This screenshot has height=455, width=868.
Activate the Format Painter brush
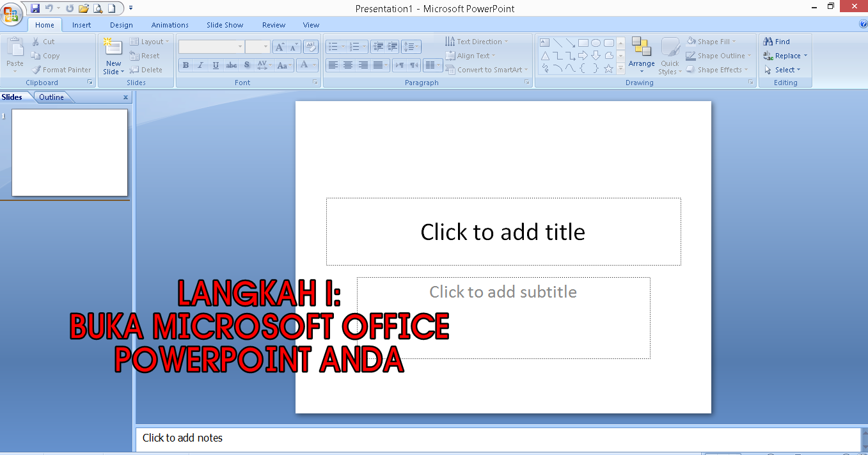pos(61,70)
